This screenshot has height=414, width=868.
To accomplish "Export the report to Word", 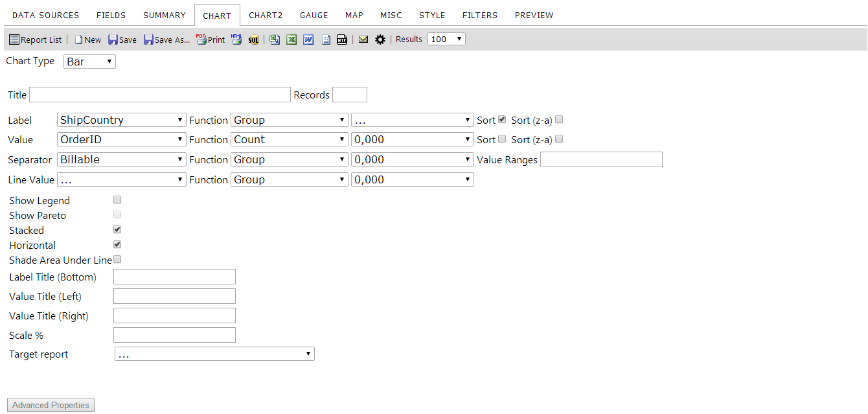I will click(308, 40).
